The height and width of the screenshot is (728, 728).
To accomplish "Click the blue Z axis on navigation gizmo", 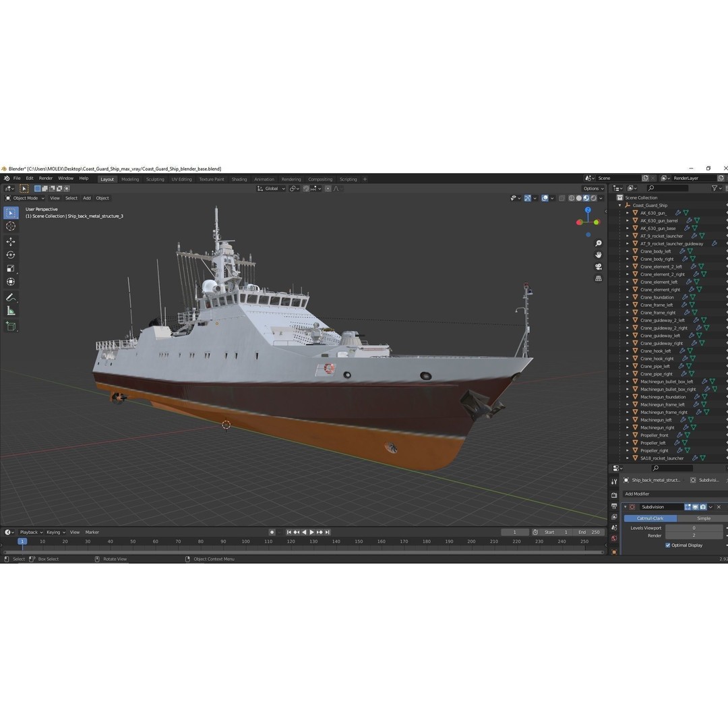I will click(588, 210).
